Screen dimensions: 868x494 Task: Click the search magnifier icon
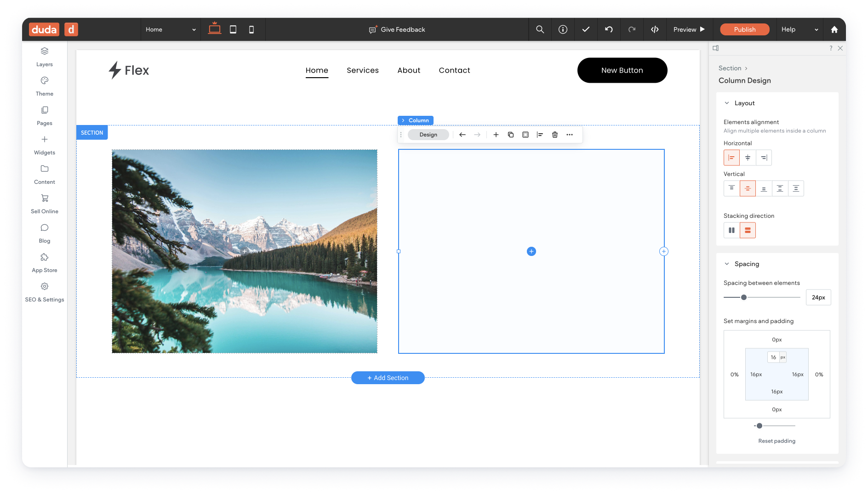[540, 29]
